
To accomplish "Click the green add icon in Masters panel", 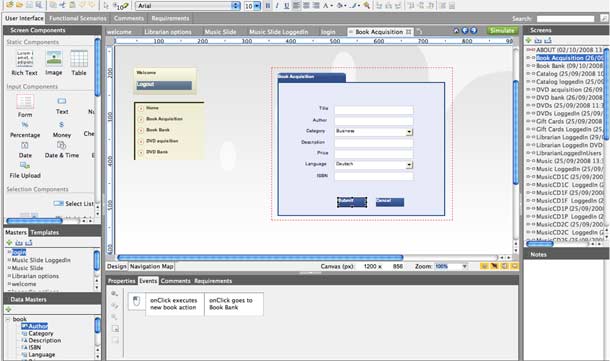I will pos(9,242).
